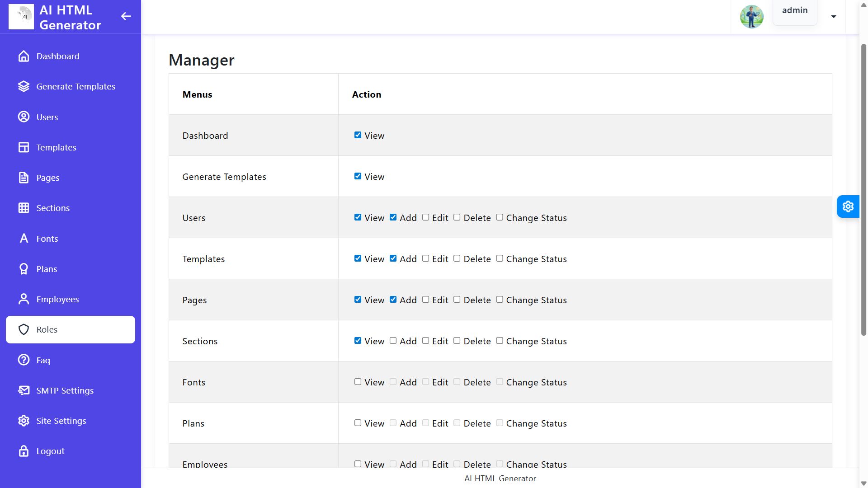
Task: Click the Sections grid icon
Action: pos(24,208)
